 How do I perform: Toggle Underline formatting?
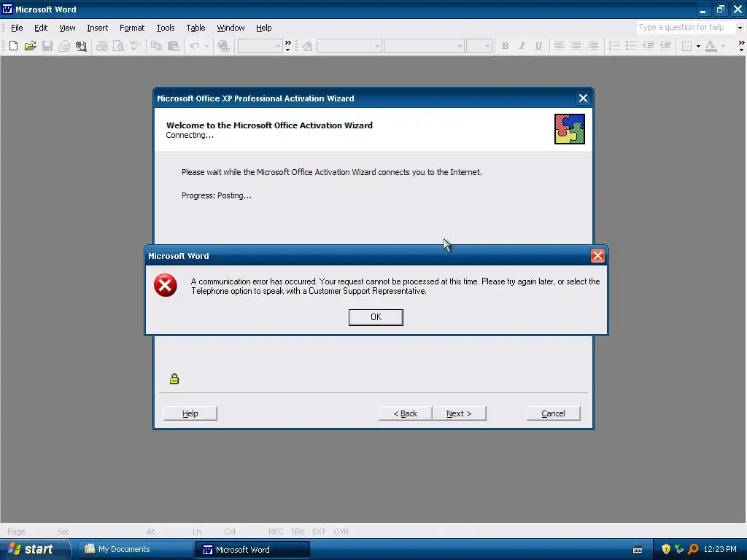tap(538, 46)
